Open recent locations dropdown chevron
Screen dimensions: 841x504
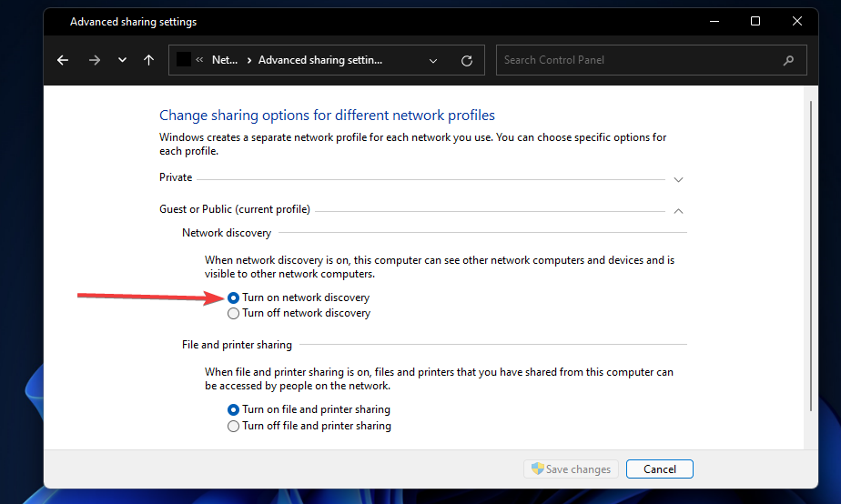(122, 60)
